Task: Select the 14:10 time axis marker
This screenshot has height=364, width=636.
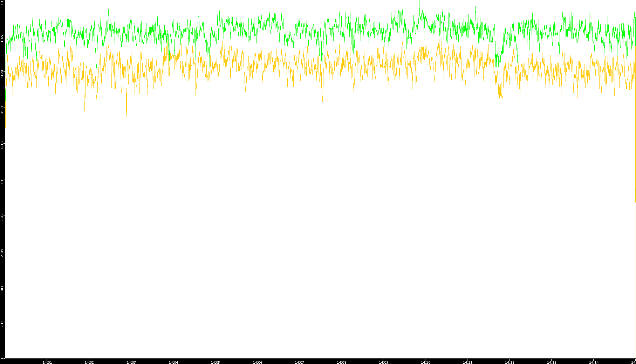Action: (425, 362)
